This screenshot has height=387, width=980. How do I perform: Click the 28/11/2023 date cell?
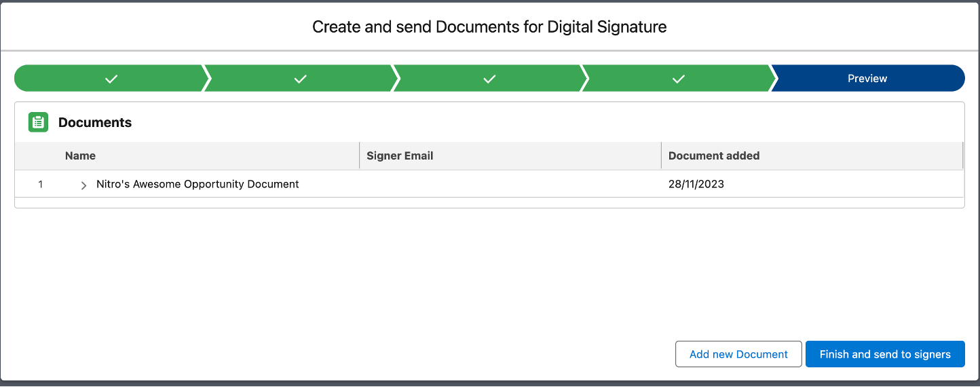click(x=696, y=184)
